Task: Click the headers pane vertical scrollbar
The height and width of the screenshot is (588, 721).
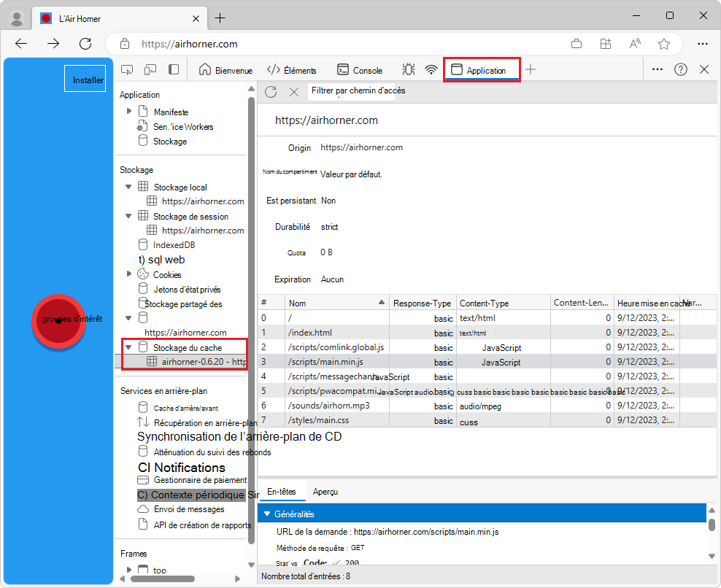Action: point(712,525)
